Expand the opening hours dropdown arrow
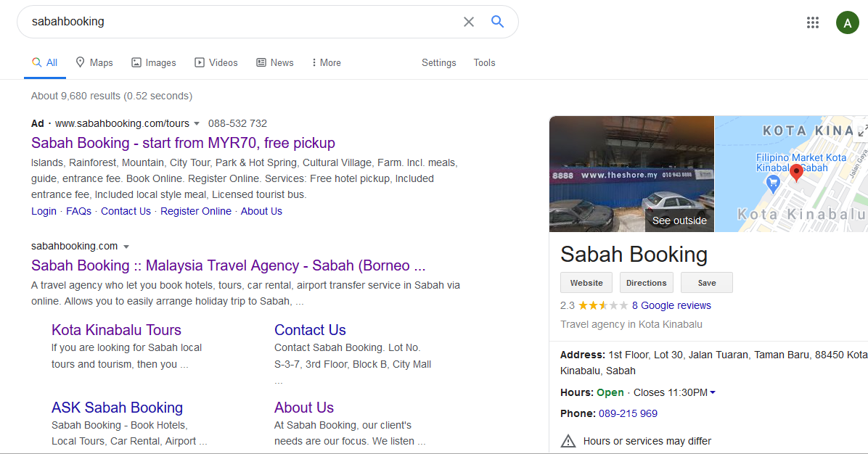This screenshot has height=454, width=868. (713, 392)
